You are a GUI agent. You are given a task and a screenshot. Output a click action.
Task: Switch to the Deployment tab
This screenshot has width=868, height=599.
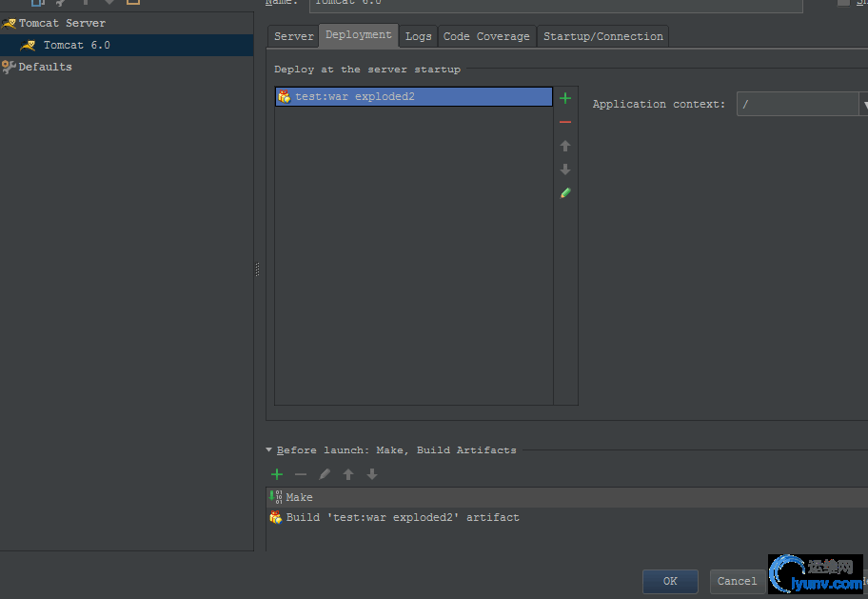pos(358,35)
